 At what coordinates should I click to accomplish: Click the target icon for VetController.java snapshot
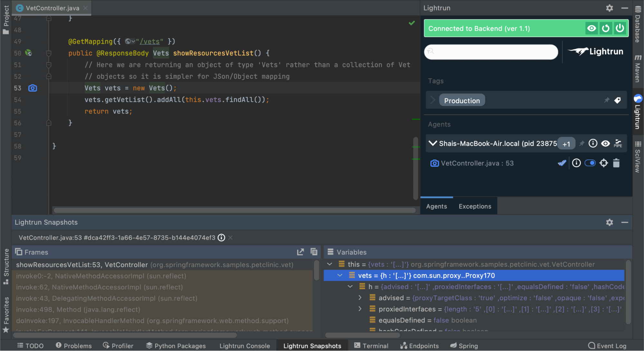603,163
